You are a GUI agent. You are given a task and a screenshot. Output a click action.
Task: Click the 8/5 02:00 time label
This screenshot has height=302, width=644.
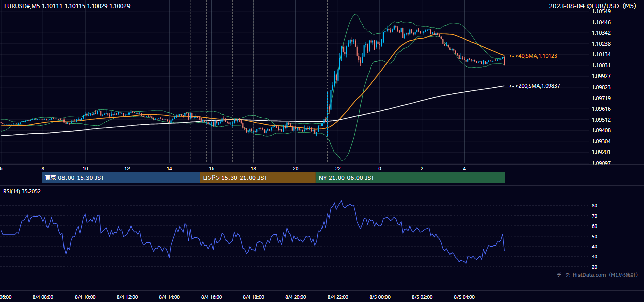[422, 297]
